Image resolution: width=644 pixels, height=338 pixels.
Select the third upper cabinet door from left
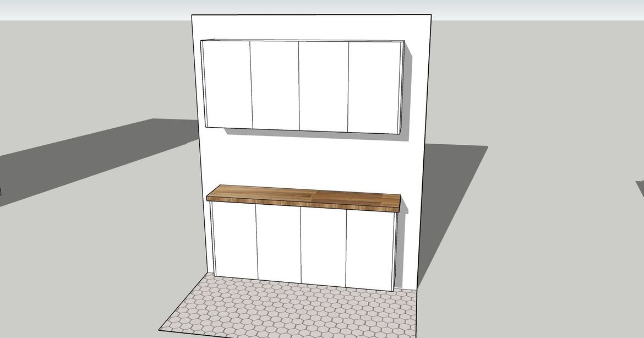[x=324, y=86]
